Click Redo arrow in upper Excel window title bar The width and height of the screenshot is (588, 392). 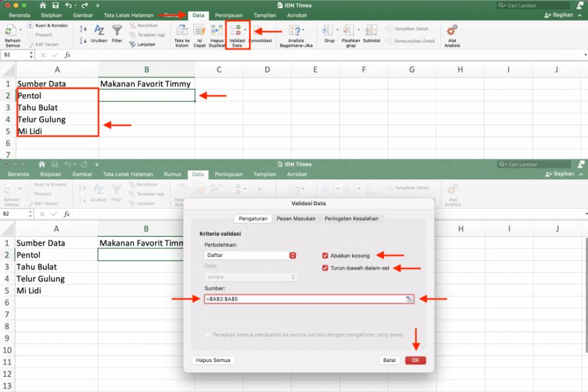click(x=84, y=5)
